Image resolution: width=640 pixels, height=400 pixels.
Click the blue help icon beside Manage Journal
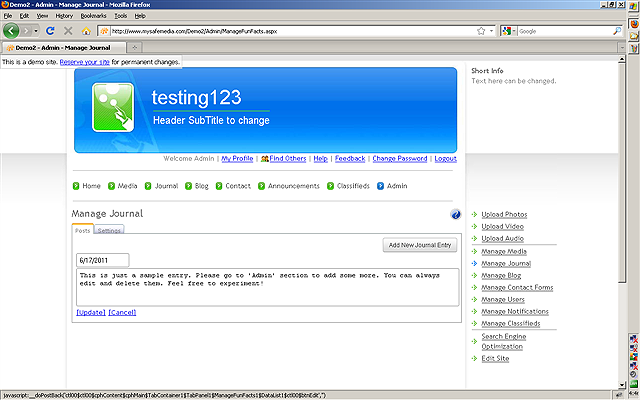click(456, 214)
